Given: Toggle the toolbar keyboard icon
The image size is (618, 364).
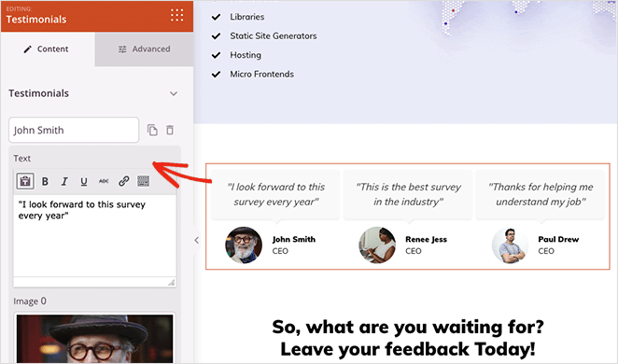Looking at the screenshot, I should point(143,181).
